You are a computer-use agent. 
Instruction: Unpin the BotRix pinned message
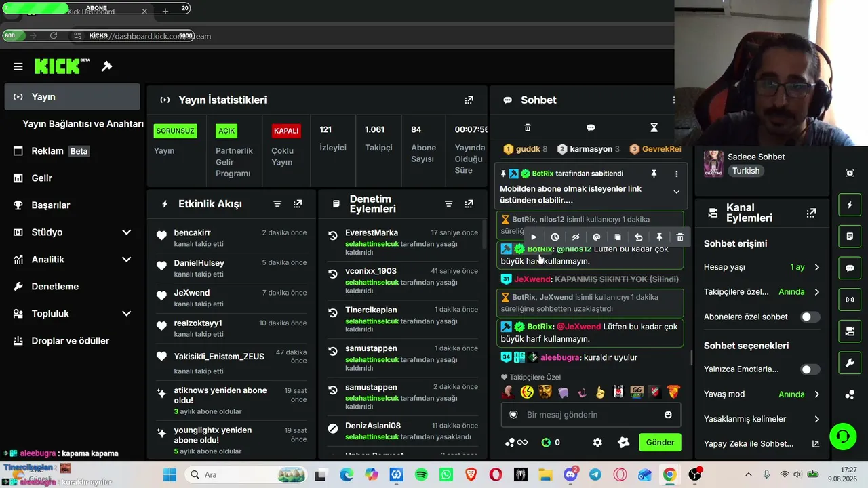654,174
